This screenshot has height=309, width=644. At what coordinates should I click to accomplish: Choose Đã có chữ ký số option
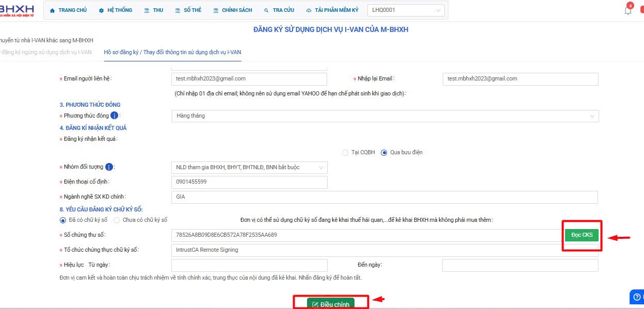click(63, 220)
